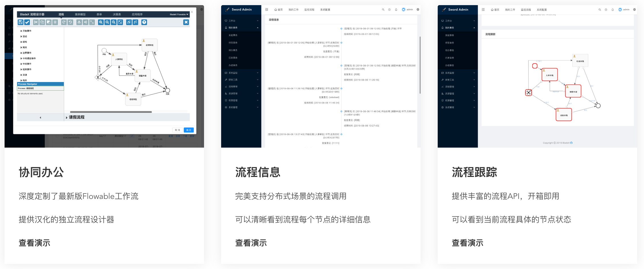This screenshot has height=269, width=644.
Task: Click the menu-fold icon in the 流程信息 screenshot
Action: [x=267, y=10]
